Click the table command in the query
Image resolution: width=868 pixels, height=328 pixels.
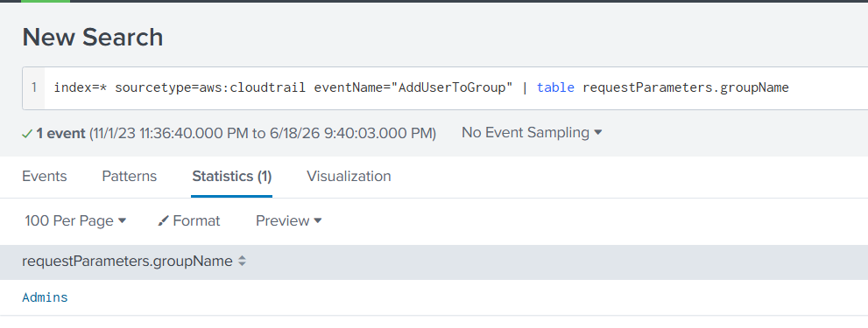pyautogui.click(x=555, y=88)
